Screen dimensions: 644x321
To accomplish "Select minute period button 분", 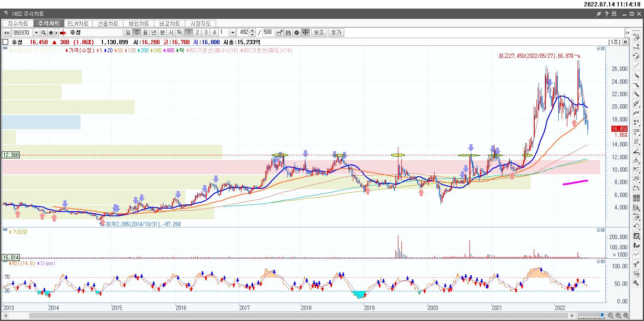I will click(x=162, y=32).
